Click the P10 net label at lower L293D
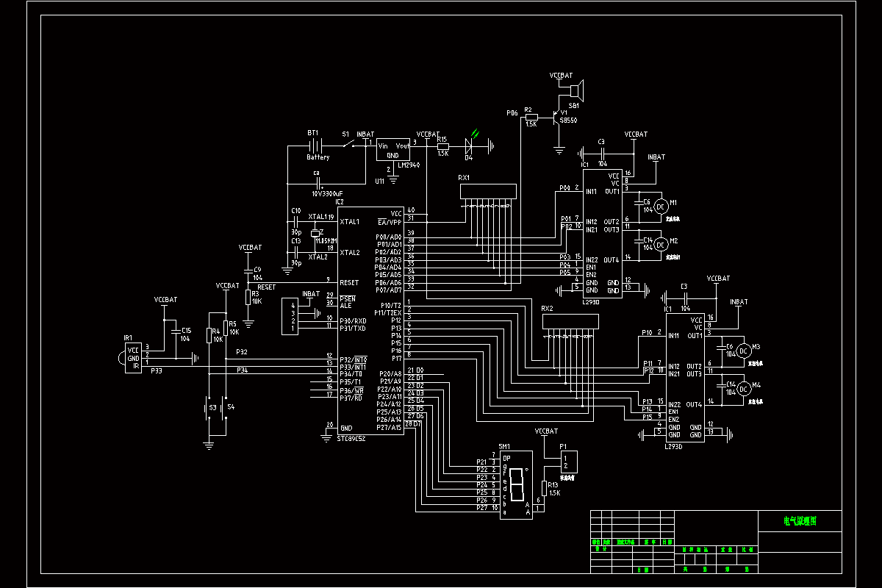Screen dimensions: 882x588 647,332
